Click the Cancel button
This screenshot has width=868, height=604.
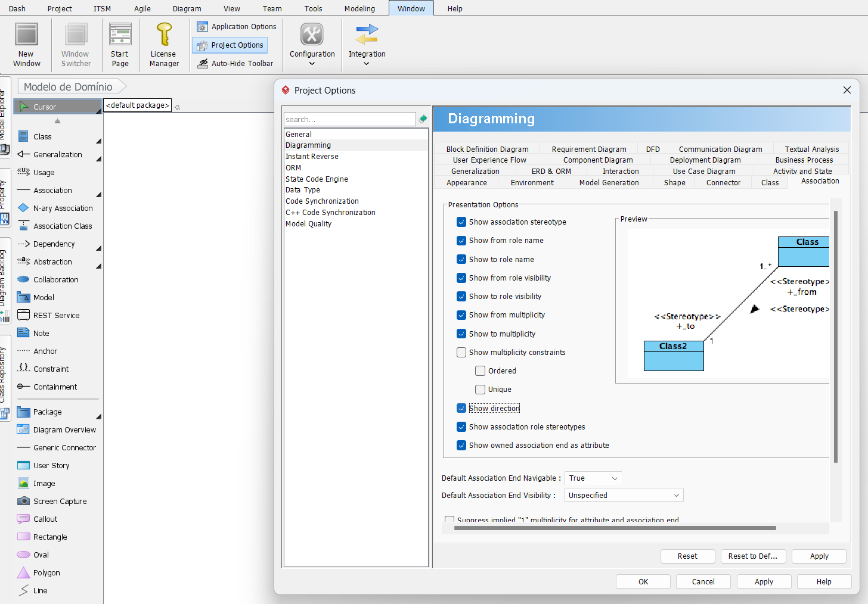coord(703,582)
